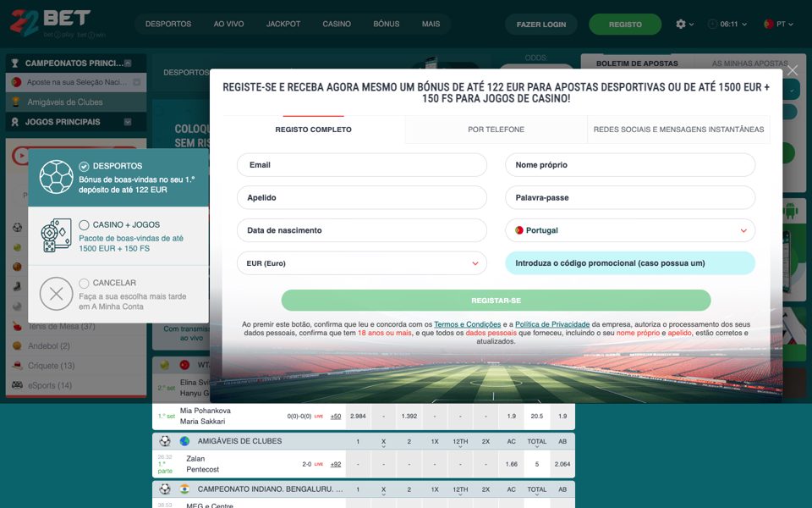
Task: Click the +92 more markets link
Action: pyautogui.click(x=336, y=465)
